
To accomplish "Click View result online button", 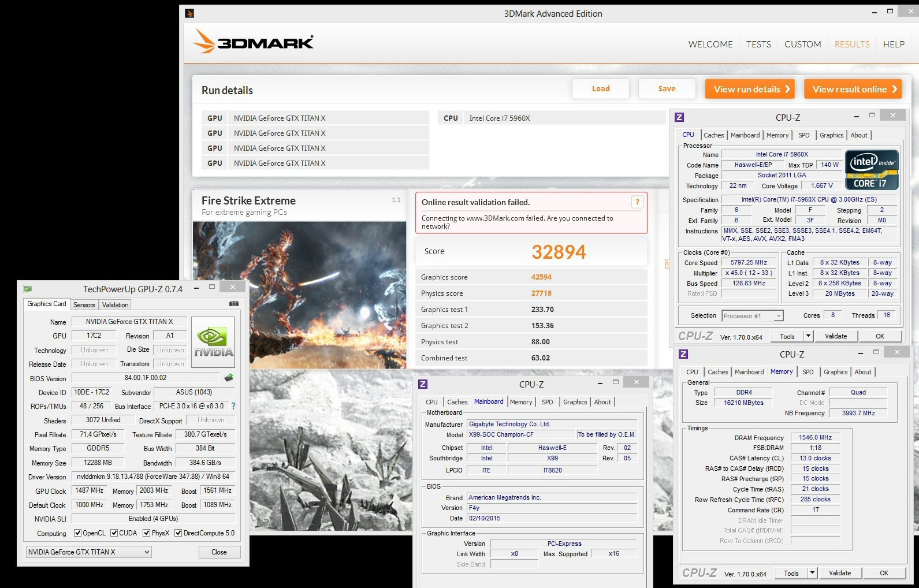I will (853, 89).
